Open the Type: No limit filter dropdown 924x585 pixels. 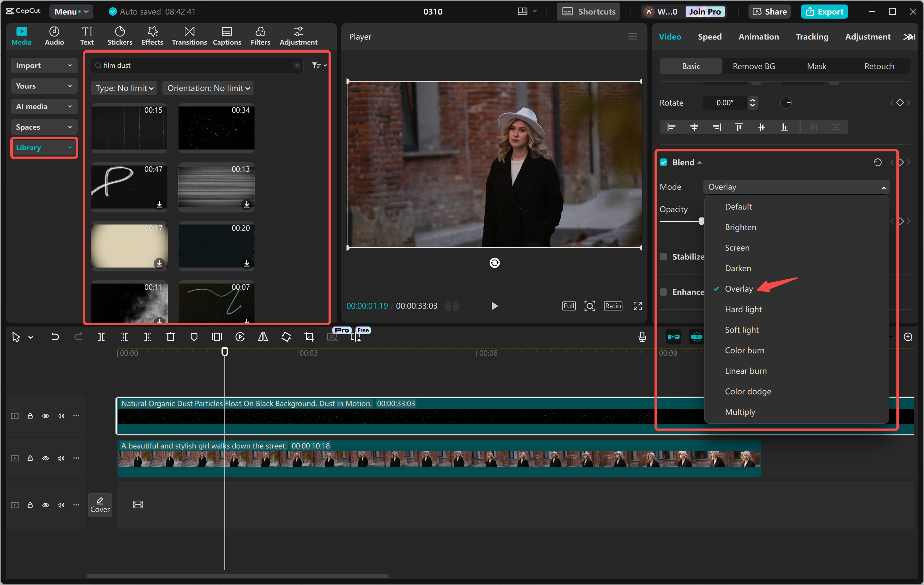(124, 88)
